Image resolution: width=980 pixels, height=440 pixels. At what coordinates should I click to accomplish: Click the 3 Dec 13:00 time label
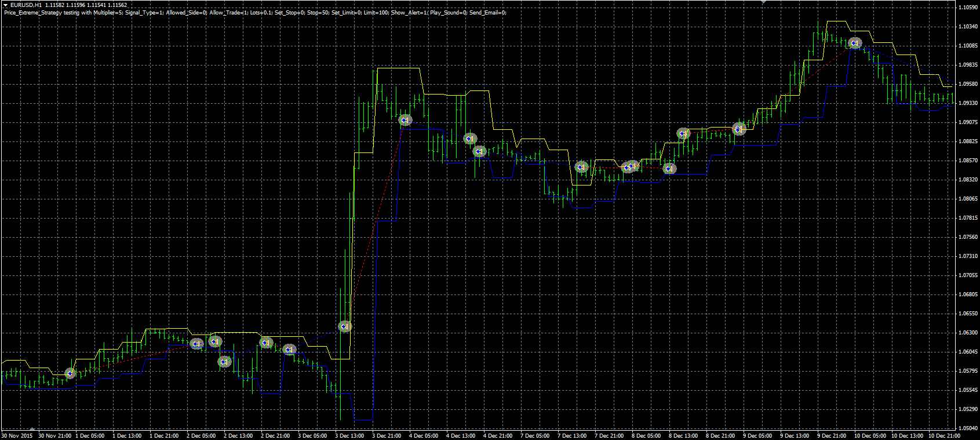[x=349, y=436]
